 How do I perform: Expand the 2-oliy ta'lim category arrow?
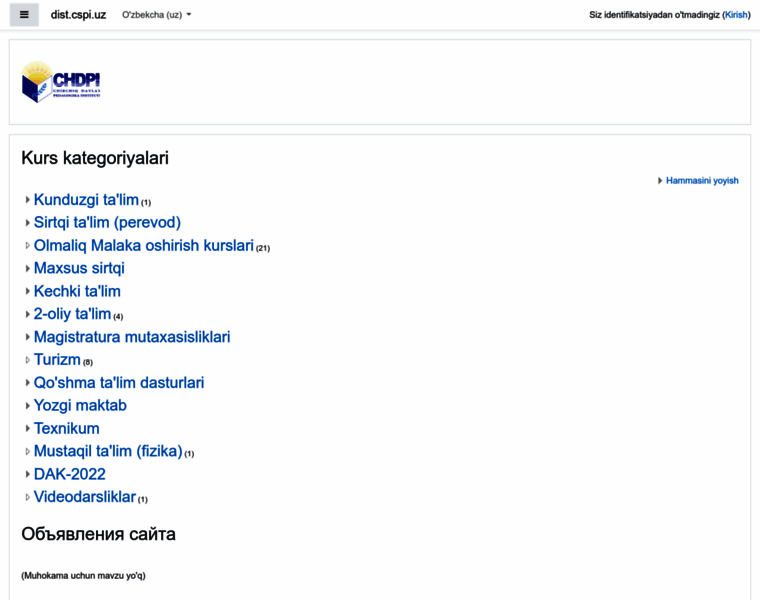tap(28, 314)
